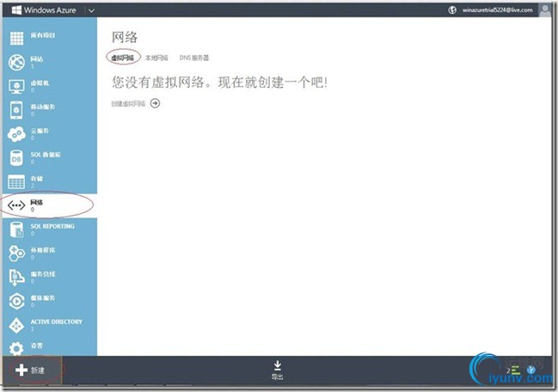The height and width of the screenshot is (392, 558).
Task: Click the 您没有虚拟网络 message text
Action: (x=219, y=83)
